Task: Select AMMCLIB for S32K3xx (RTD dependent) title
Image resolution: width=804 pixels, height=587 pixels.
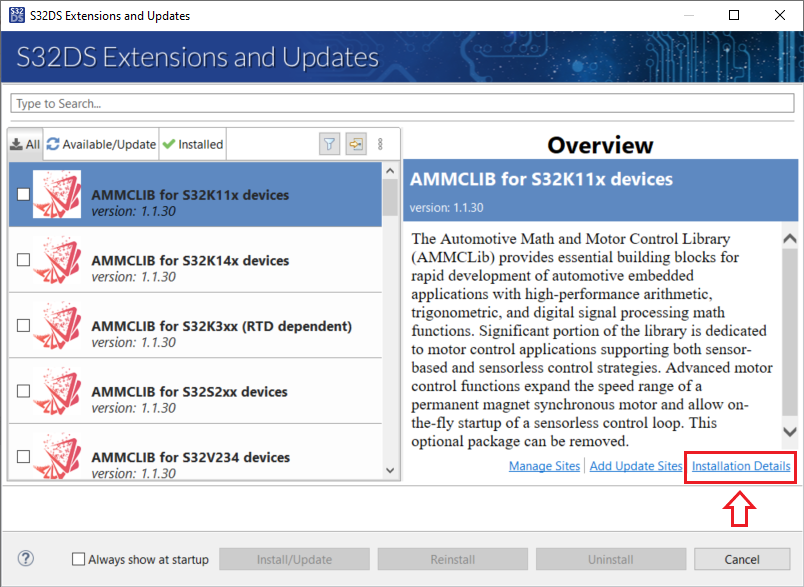Action: pos(222,326)
